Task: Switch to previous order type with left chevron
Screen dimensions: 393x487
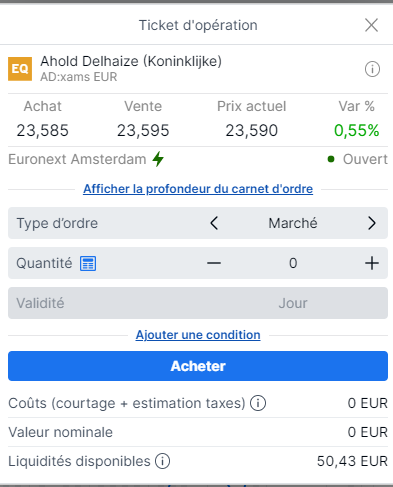Action: tap(214, 223)
